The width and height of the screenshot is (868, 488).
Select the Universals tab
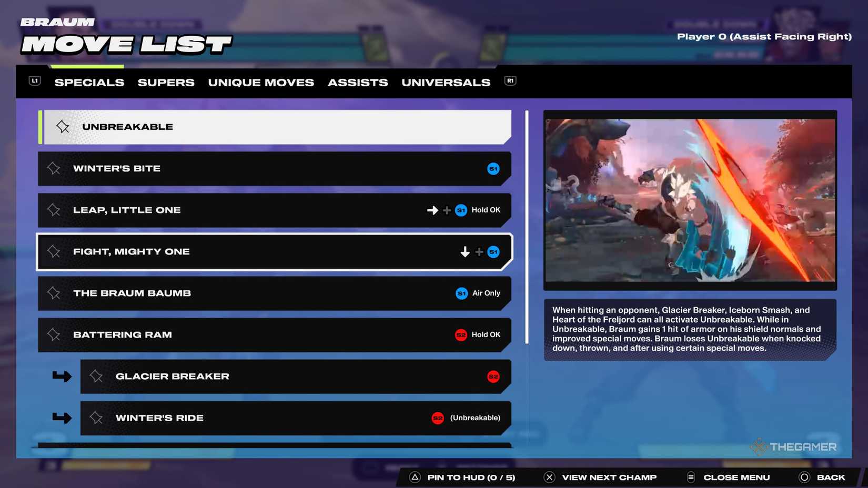click(x=446, y=82)
